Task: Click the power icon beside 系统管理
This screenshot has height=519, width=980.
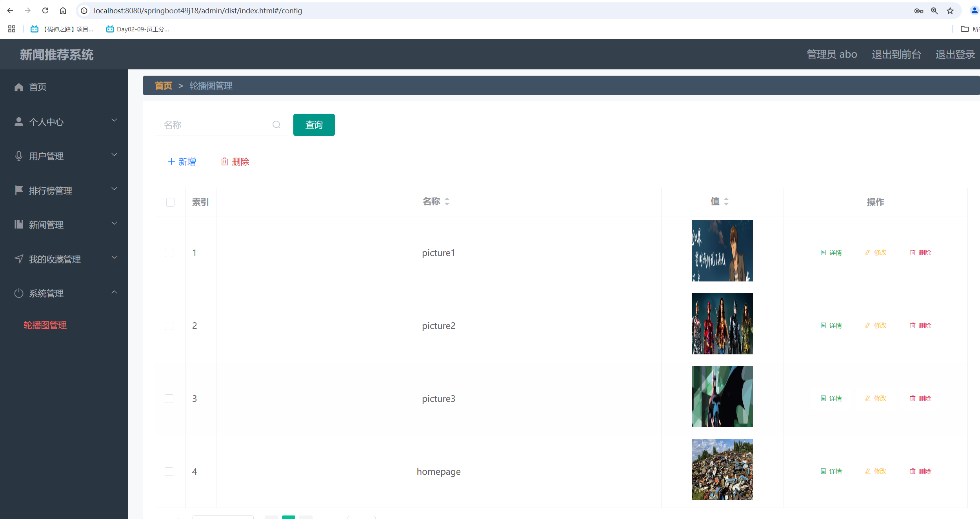Action: point(19,293)
